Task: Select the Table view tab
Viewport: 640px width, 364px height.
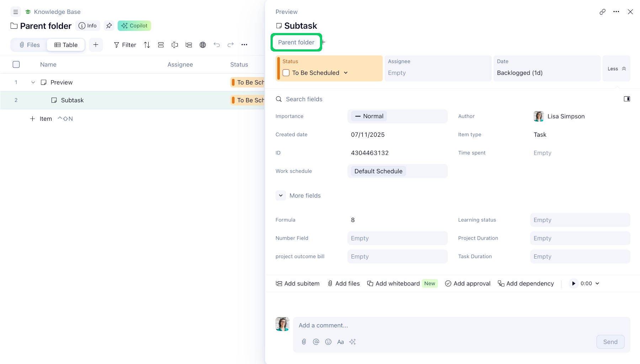Action: coord(66,45)
